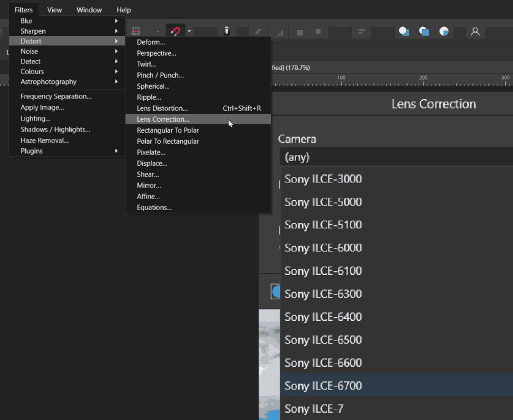Click the Alignment icon in toolbar
Screen dimensions: 513x420
(x=361, y=31)
